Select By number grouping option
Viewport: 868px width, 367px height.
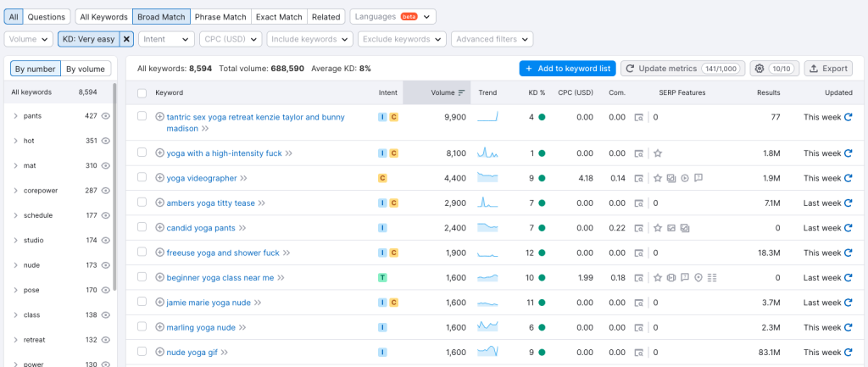point(36,70)
